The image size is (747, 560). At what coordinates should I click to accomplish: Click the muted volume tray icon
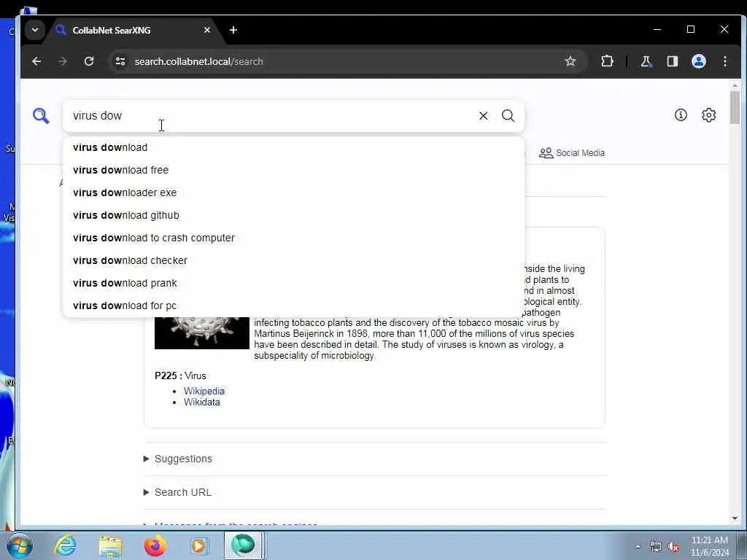click(x=673, y=547)
